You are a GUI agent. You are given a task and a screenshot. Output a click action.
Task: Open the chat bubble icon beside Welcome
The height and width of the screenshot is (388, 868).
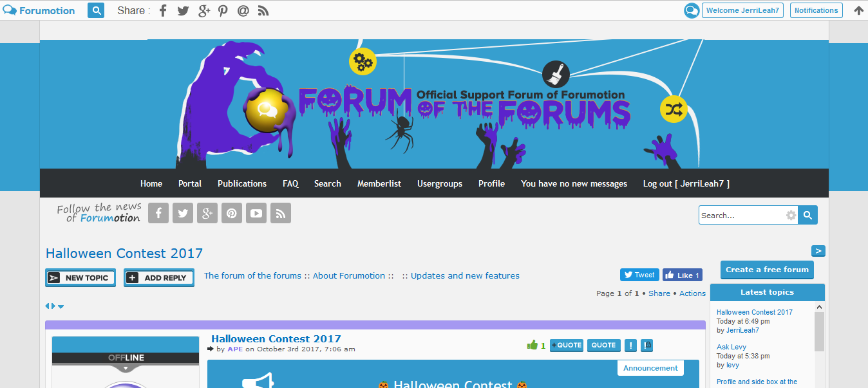692,10
